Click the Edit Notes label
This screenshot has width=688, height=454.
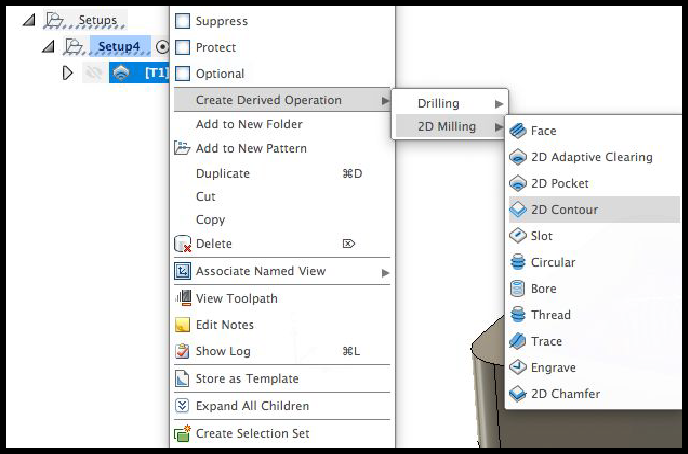coord(225,325)
